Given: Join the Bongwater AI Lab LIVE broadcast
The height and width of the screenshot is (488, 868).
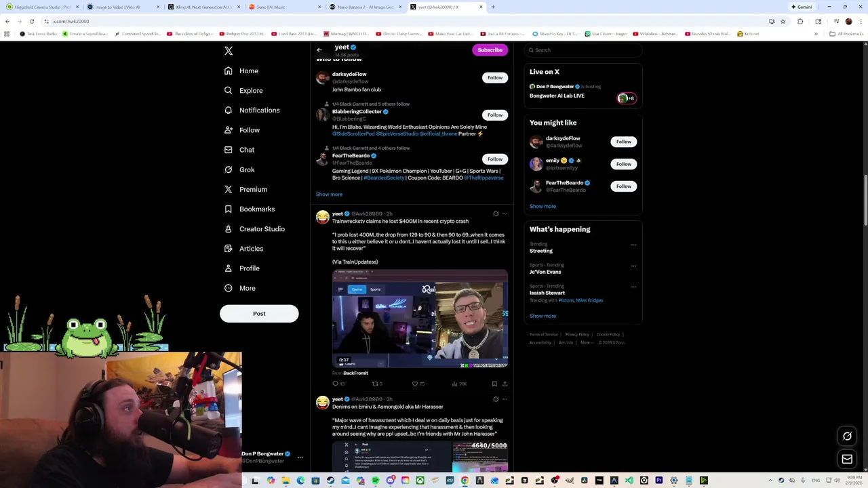Looking at the screenshot, I should click(557, 96).
